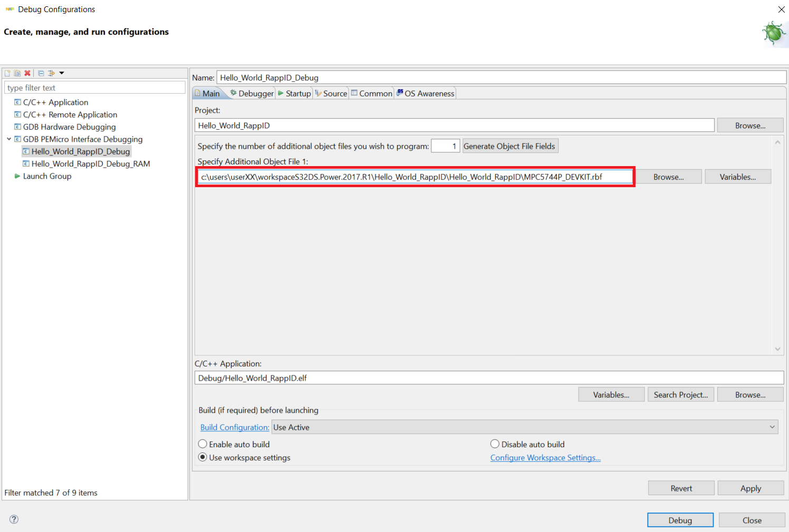Select Use workspace settings option
The image size is (789, 532).
click(203, 457)
